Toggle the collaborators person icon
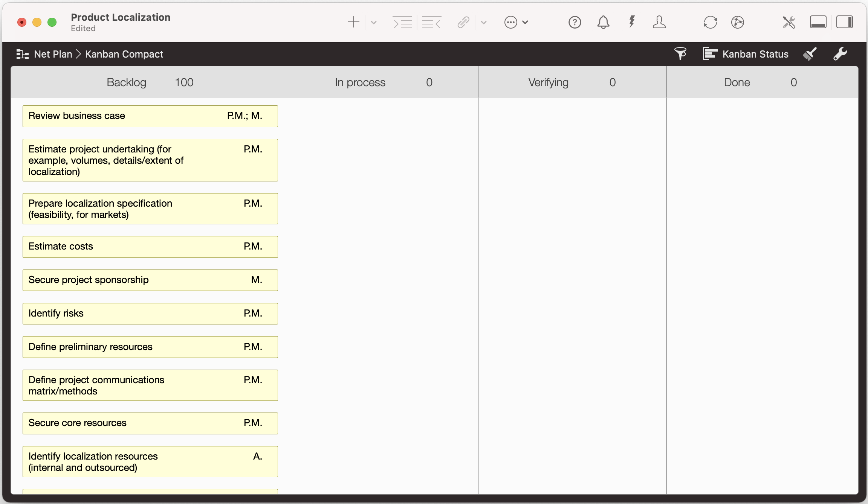The width and height of the screenshot is (868, 504). tap(659, 22)
